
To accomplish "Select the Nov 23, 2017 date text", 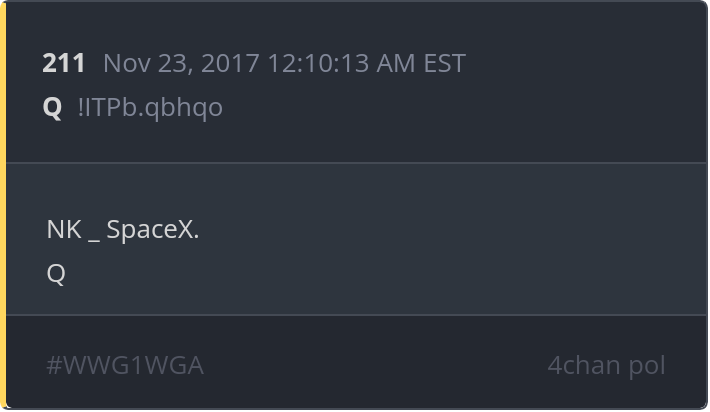I will 181,63.
